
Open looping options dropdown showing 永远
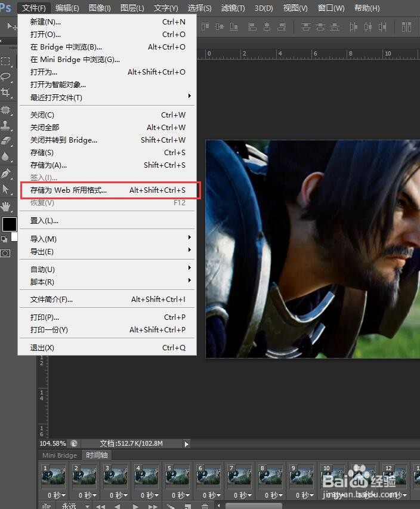coord(76,506)
